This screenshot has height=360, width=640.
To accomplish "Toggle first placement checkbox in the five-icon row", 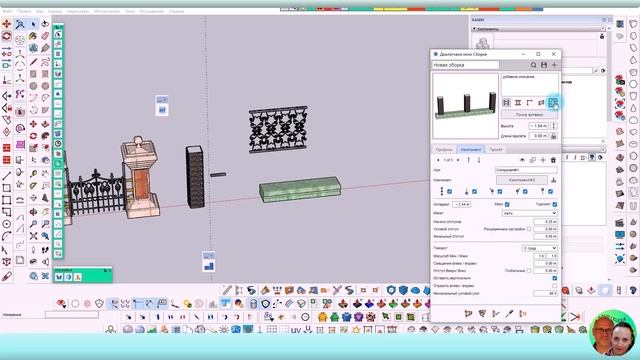I will pos(449,191).
